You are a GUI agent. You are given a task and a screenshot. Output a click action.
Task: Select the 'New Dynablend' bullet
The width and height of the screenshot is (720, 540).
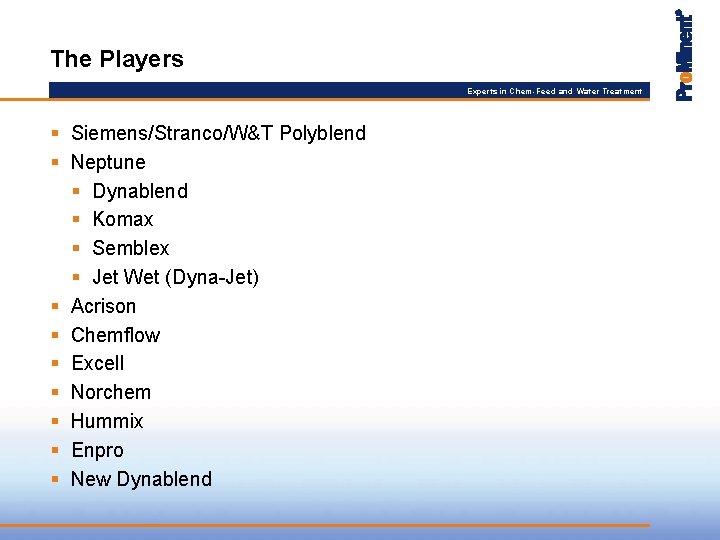point(141,479)
